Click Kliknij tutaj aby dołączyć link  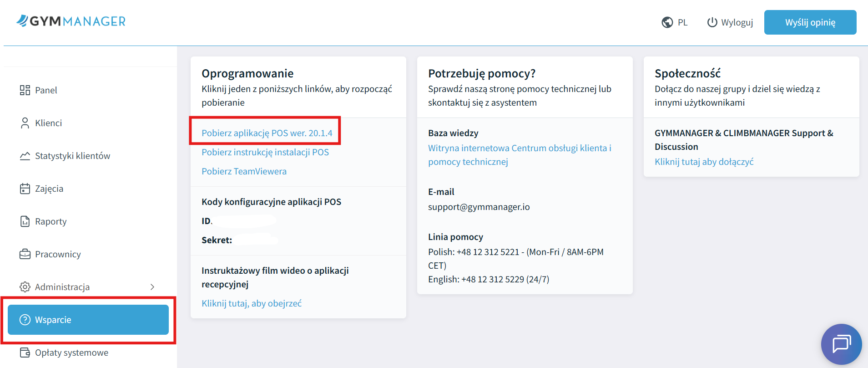coord(704,162)
